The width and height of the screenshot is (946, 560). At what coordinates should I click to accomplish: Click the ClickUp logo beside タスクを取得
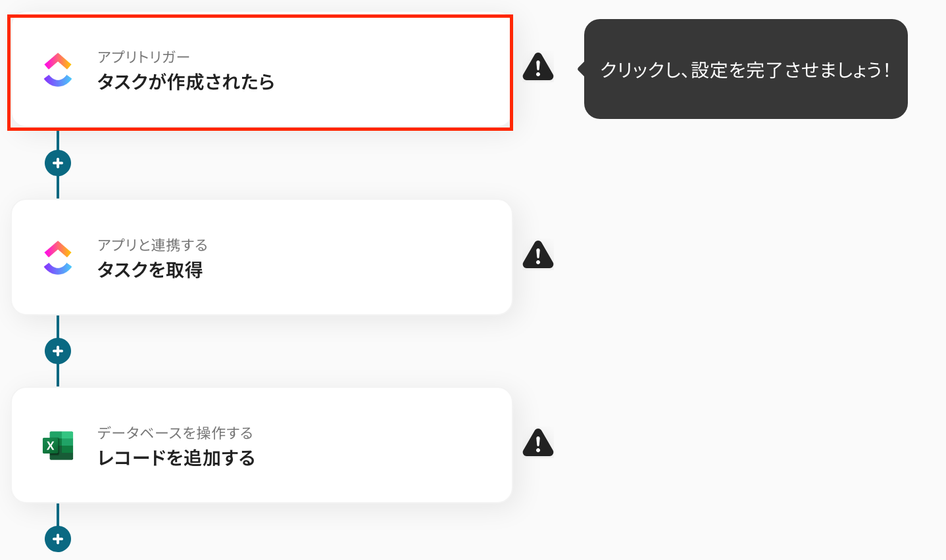pos(58,258)
